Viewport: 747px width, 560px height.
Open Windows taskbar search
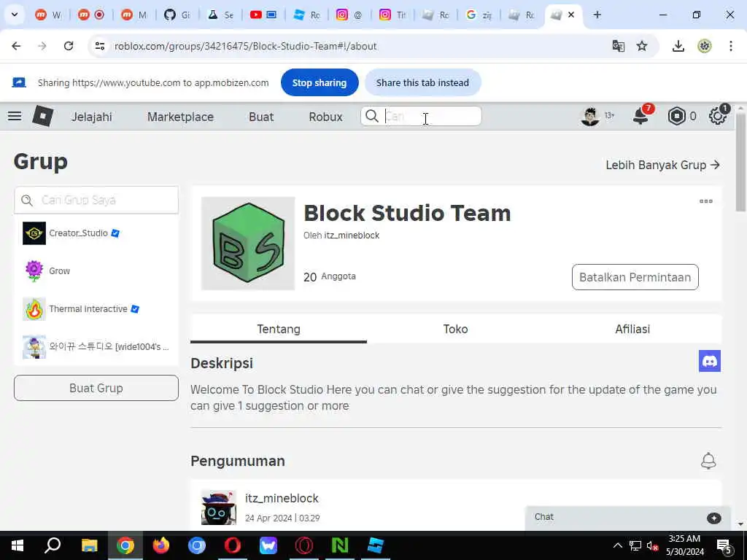tap(53, 545)
